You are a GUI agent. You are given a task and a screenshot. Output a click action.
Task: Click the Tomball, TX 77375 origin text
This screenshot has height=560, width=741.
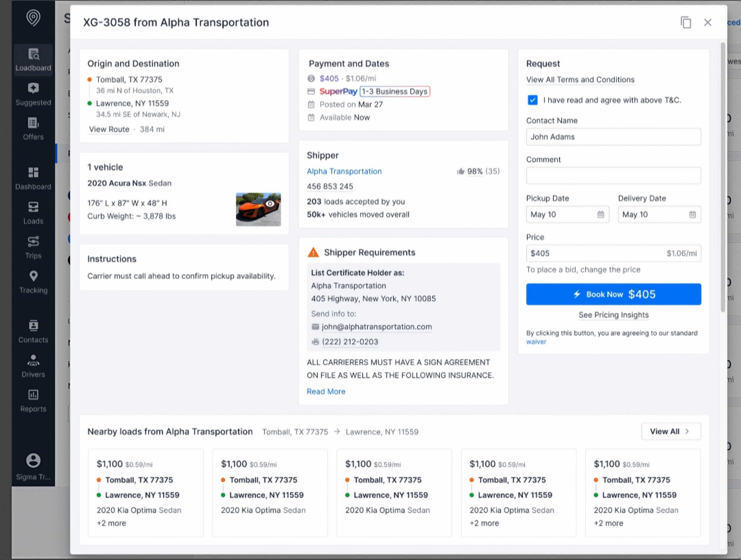tap(129, 80)
